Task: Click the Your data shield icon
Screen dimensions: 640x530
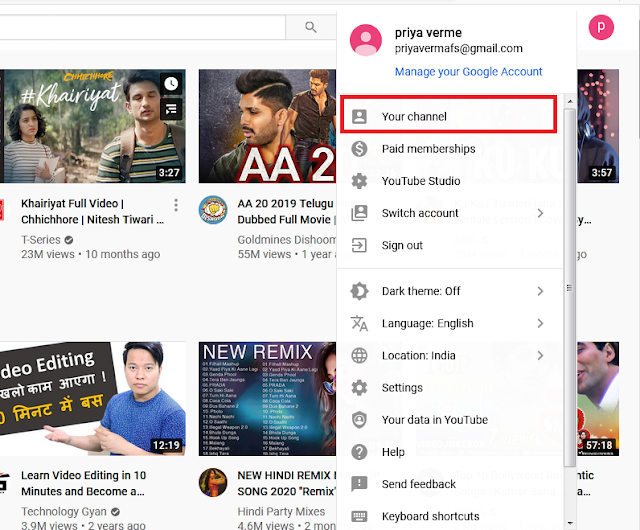Action: pyautogui.click(x=359, y=420)
